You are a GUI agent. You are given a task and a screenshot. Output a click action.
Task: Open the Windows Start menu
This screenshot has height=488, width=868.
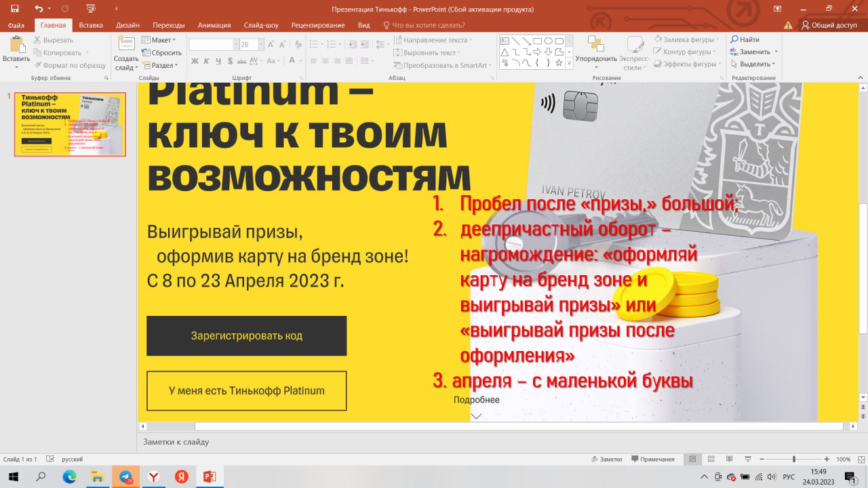point(14,476)
